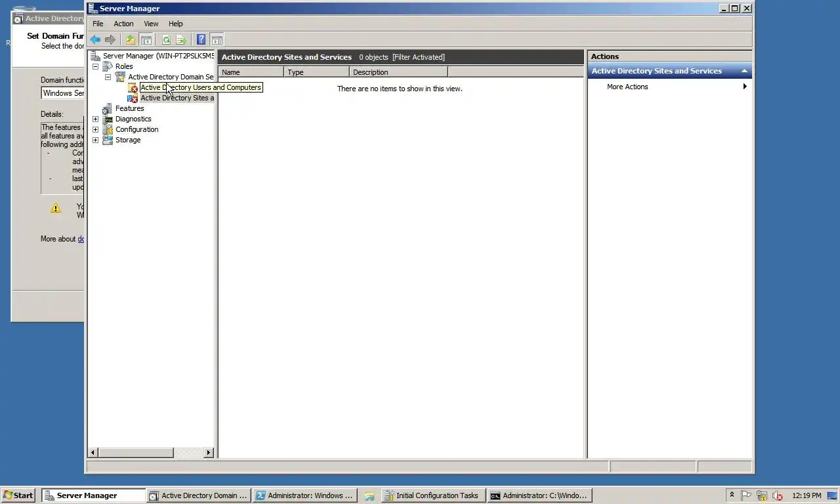Image resolution: width=840 pixels, height=504 pixels.
Task: Click the Configuration node icon
Action: click(108, 129)
